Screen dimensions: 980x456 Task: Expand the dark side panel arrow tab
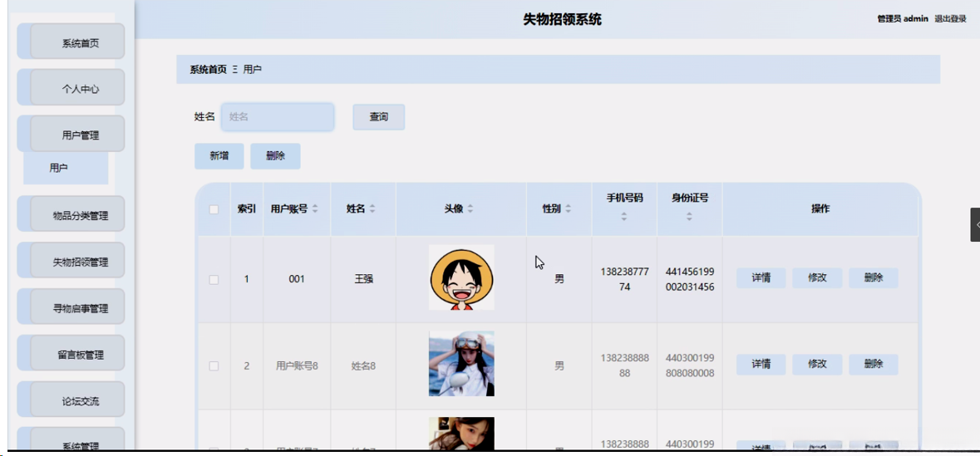tap(975, 225)
